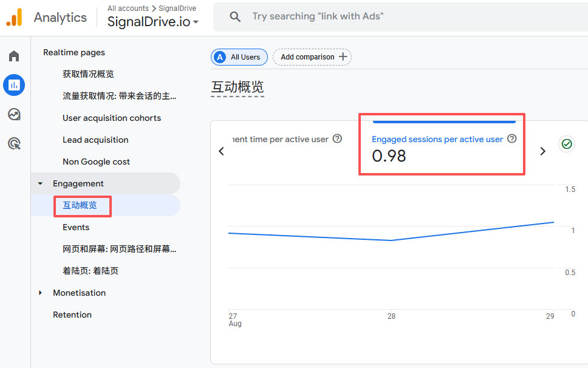588x368 pixels.
Task: Open the Events report
Action: pos(76,227)
